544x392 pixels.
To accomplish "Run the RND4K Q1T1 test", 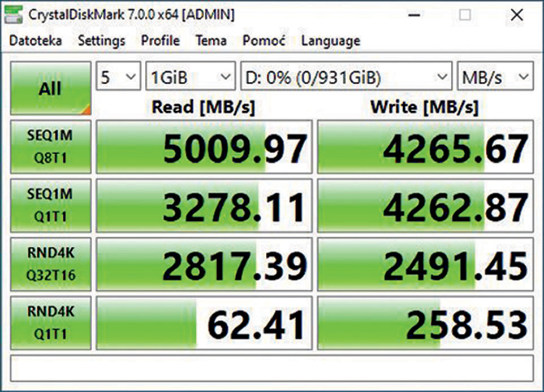I will coord(51,323).
